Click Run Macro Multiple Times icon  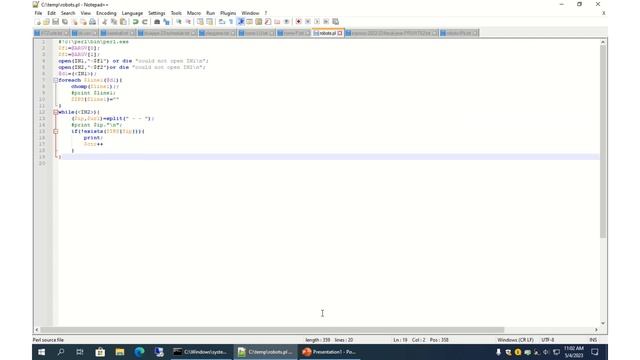pyautogui.click(x=327, y=22)
